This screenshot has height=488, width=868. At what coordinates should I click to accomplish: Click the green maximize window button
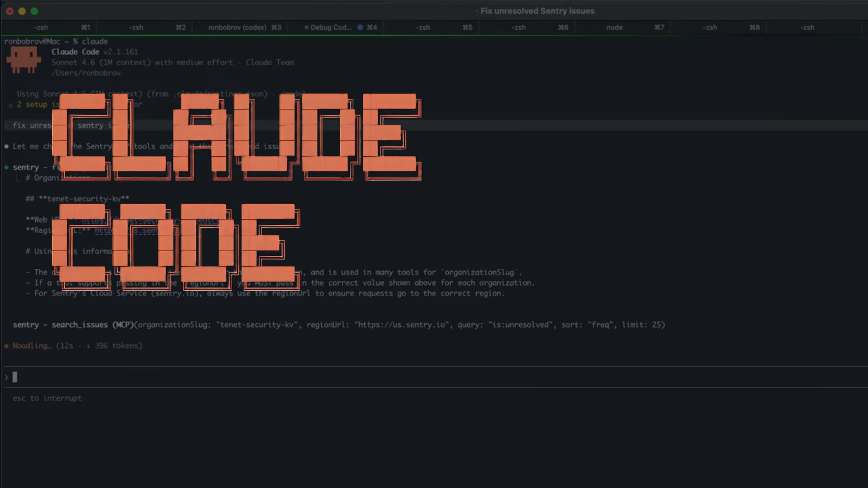coord(34,11)
